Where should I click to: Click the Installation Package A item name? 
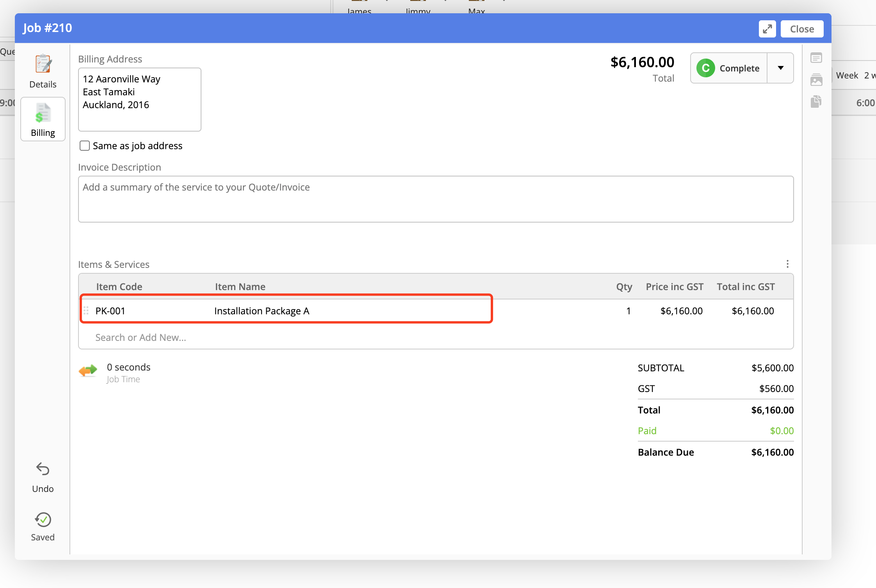click(262, 311)
